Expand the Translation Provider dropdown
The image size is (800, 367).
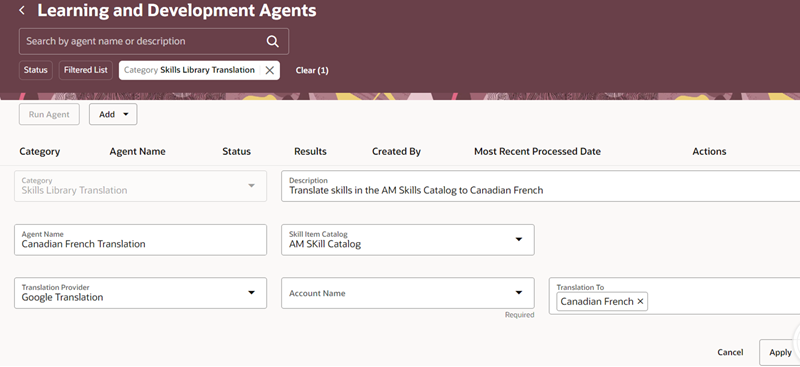pos(251,292)
